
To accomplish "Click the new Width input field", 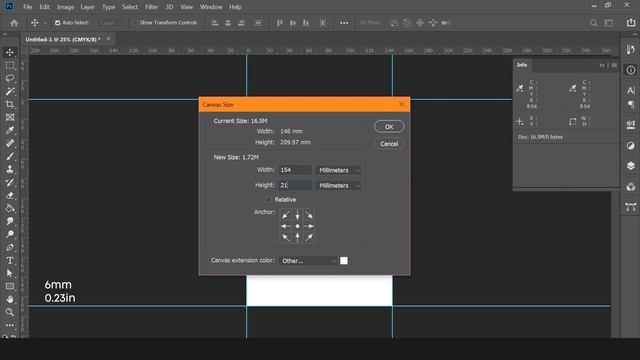I will tap(296, 170).
